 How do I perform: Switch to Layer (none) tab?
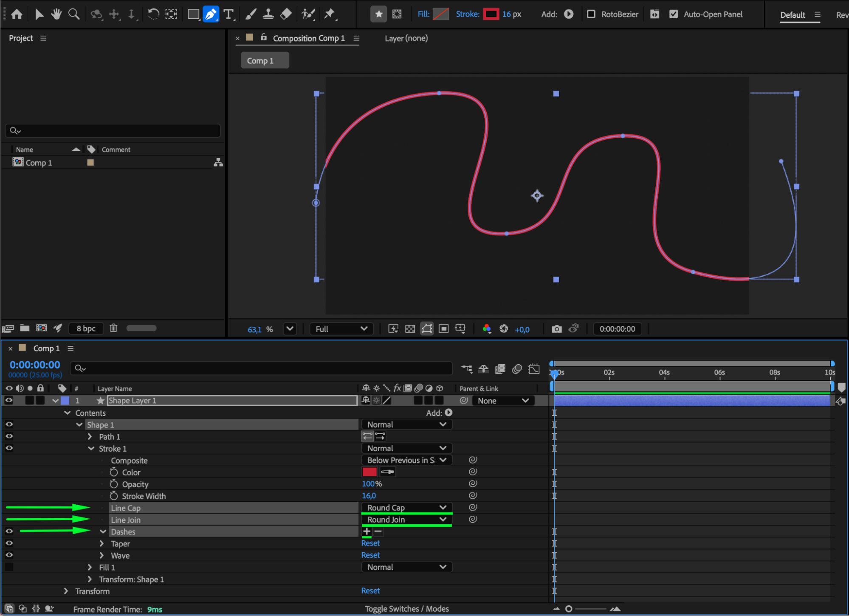406,38
